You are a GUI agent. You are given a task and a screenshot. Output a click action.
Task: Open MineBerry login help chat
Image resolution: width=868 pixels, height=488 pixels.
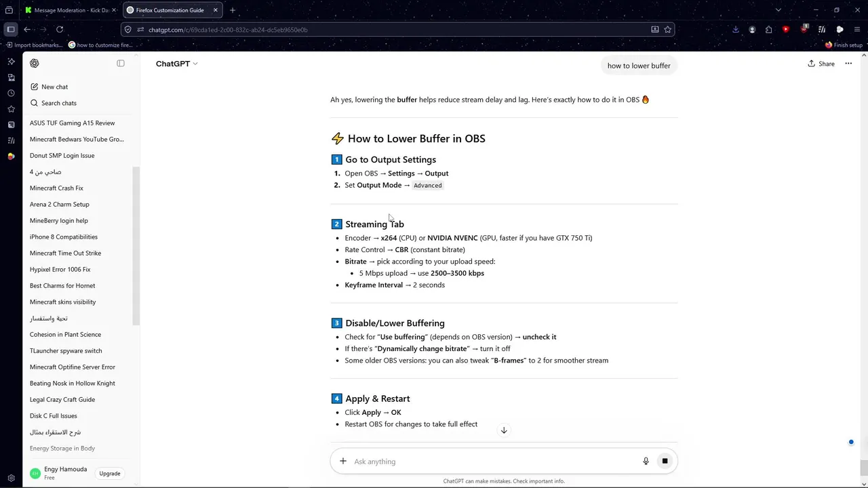(59, 220)
